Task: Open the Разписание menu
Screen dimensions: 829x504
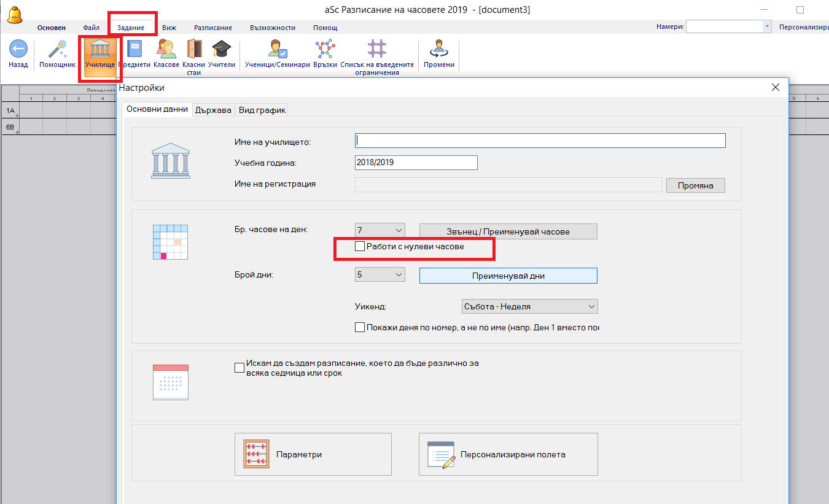Action: click(212, 28)
